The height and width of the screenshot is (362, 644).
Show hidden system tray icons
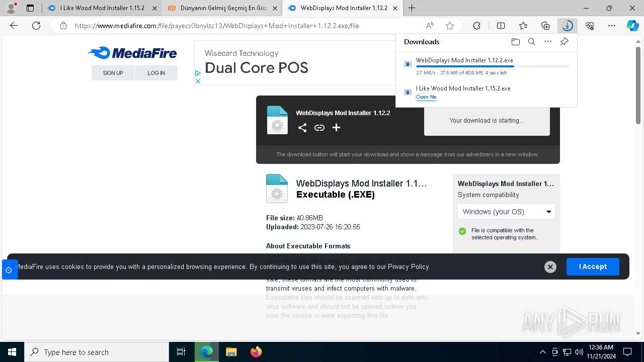pyautogui.click(x=542, y=352)
